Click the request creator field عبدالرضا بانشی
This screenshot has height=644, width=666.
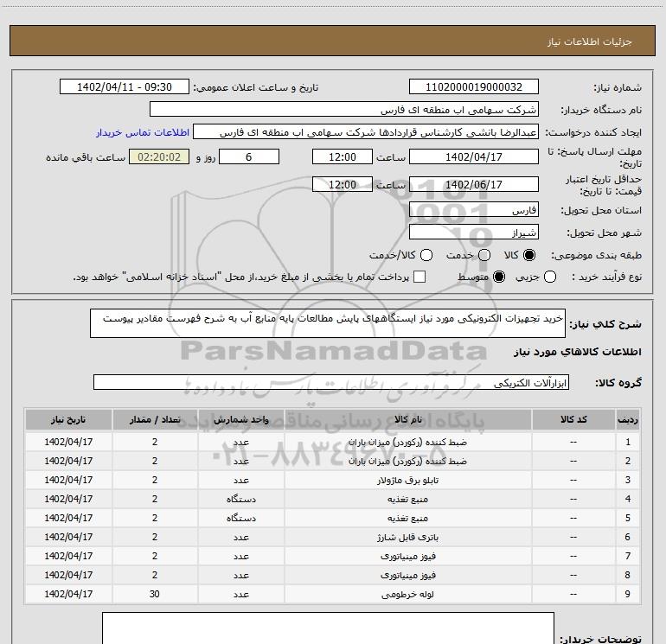366,132
